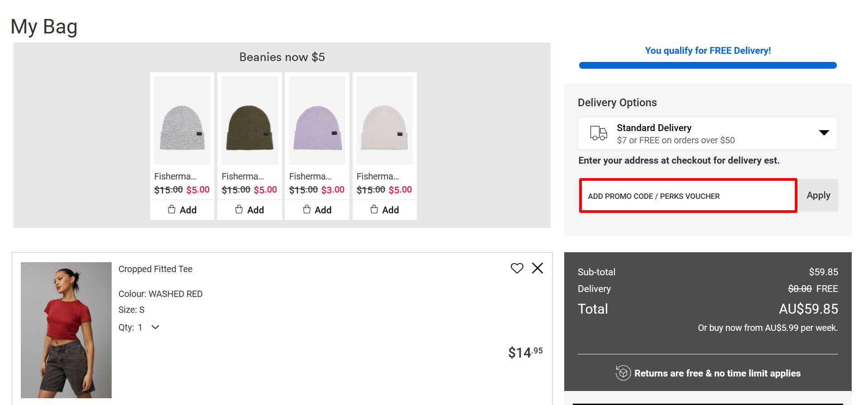
Task: Click the heart icon on the Cropped Fitted Tee
Action: point(517,268)
